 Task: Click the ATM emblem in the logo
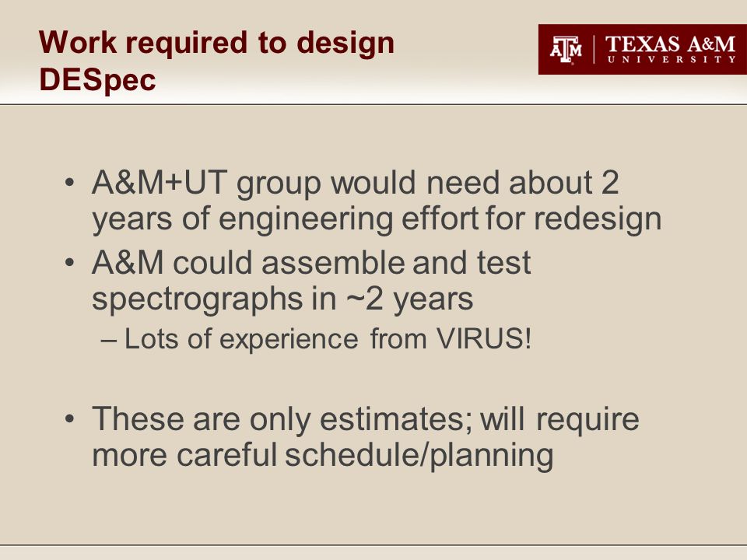click(x=566, y=50)
